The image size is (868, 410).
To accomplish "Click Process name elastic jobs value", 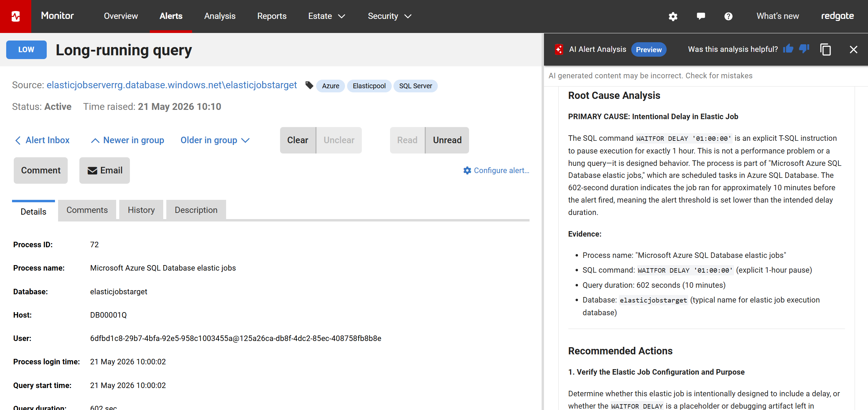I will [x=163, y=268].
